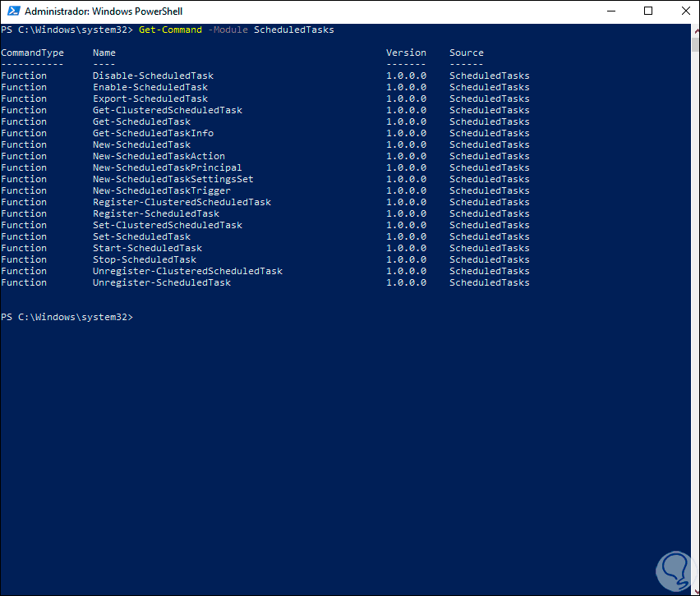Close the PowerShell window
Viewport: 700px width, 596px height.
tap(686, 11)
